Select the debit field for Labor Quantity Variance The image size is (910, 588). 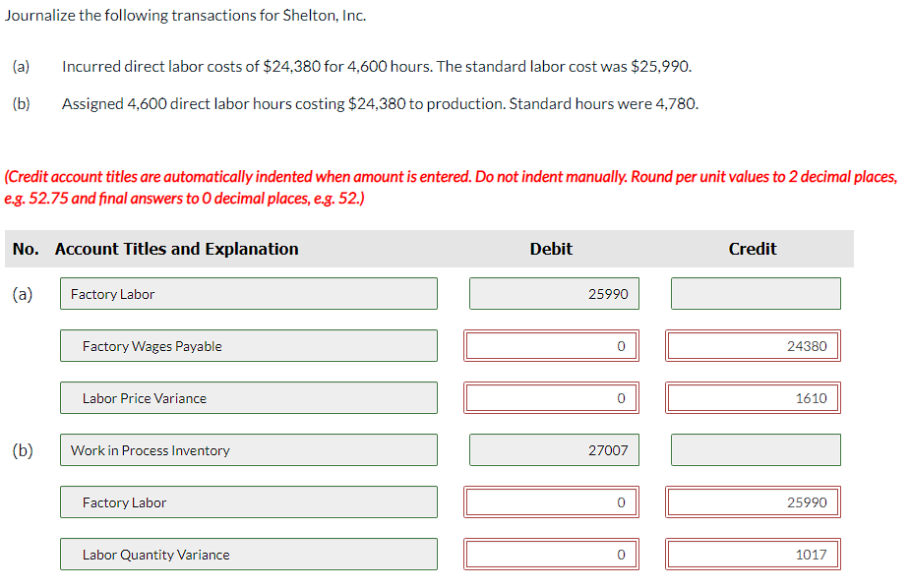pos(551,555)
